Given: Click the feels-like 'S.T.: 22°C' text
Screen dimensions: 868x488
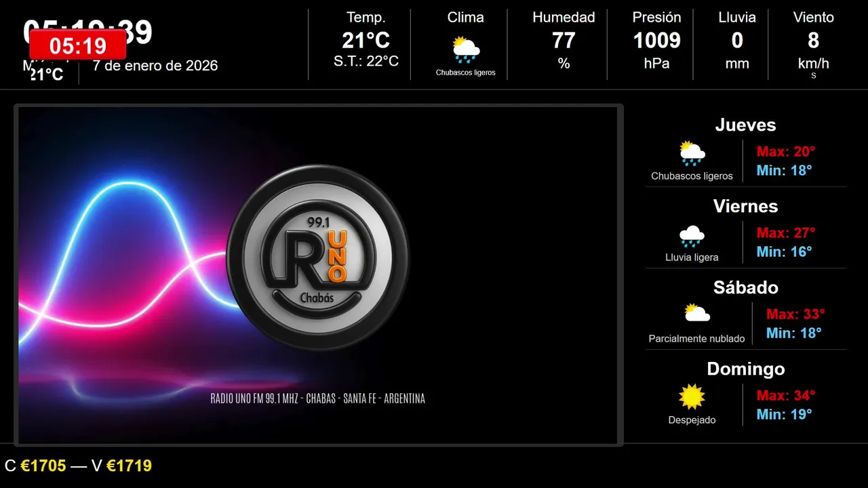Looking at the screenshot, I should pos(366,62).
